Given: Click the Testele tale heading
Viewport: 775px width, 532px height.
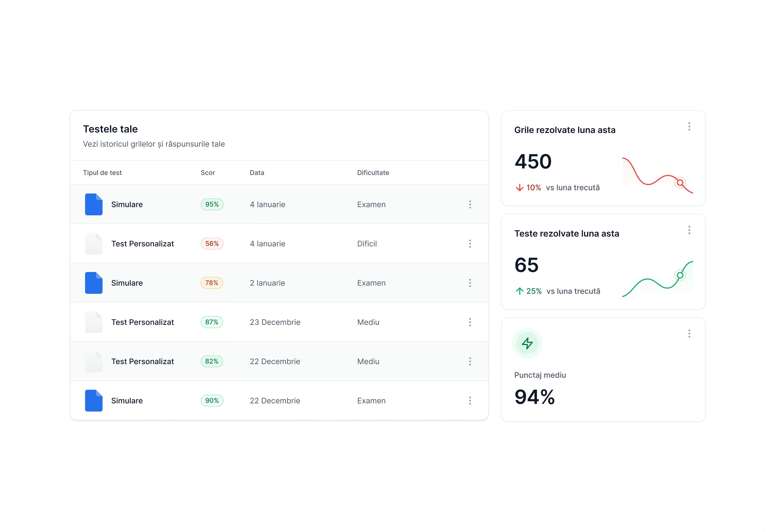Looking at the screenshot, I should pyautogui.click(x=110, y=129).
